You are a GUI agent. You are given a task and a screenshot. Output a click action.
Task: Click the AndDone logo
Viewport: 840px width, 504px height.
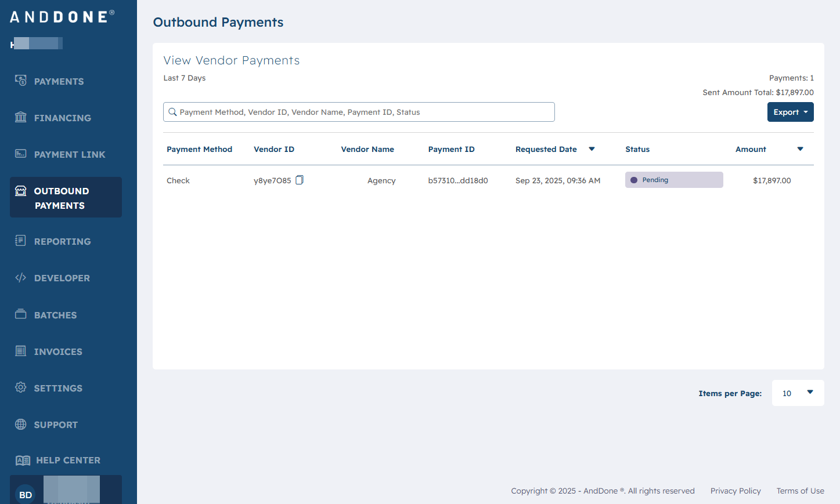[x=62, y=17]
